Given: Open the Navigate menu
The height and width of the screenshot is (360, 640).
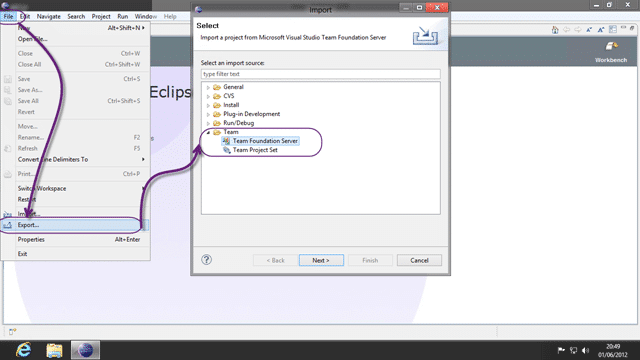Looking at the screenshot, I should pyautogui.click(x=49, y=16).
